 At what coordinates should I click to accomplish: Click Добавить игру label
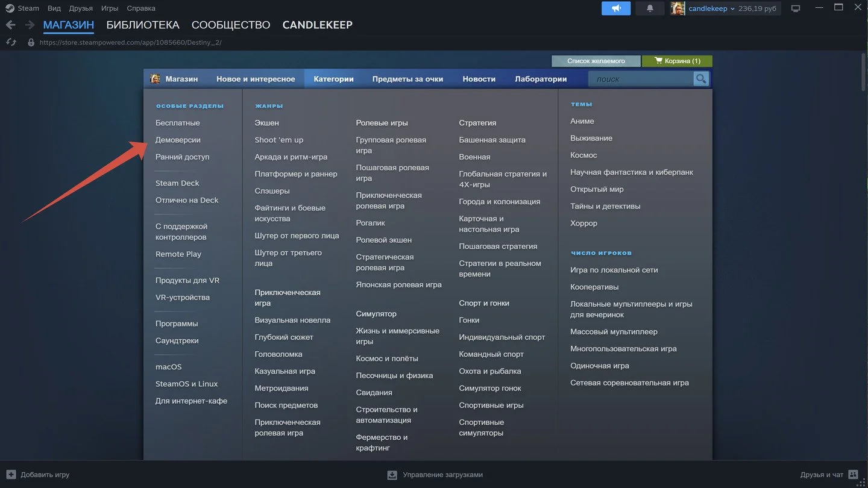pos(45,475)
